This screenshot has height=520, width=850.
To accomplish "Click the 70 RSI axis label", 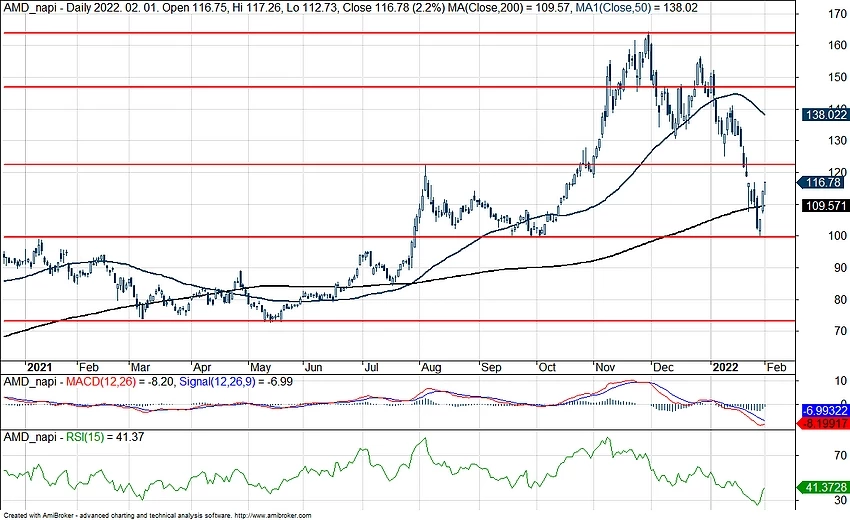I will [841, 455].
